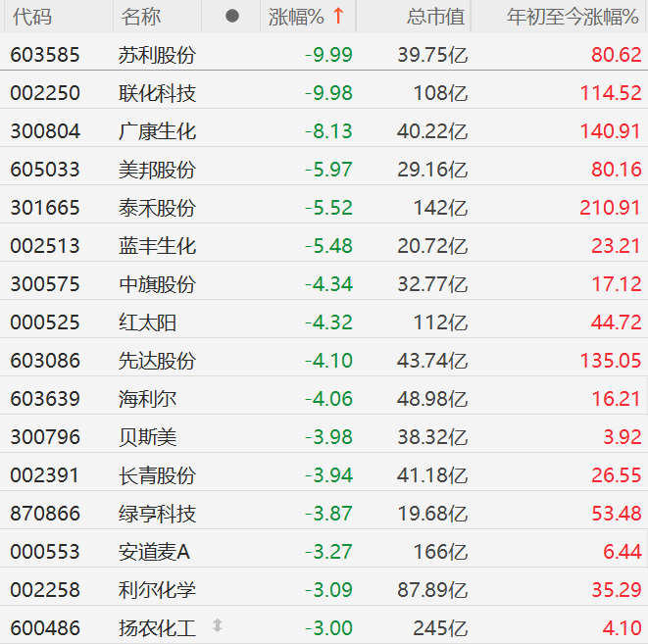Sort by 总市值 column header
Image resolution: width=648 pixels, height=644 pixels.
435,17
